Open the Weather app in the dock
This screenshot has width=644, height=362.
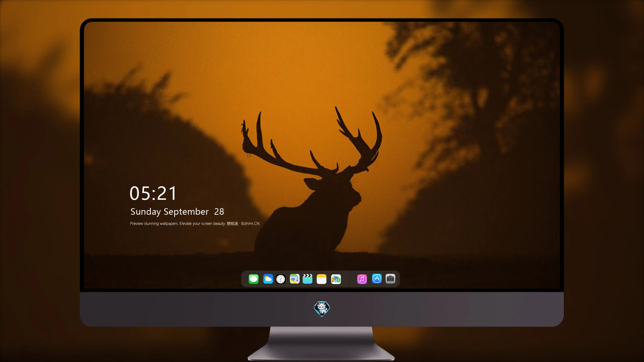coord(268,279)
